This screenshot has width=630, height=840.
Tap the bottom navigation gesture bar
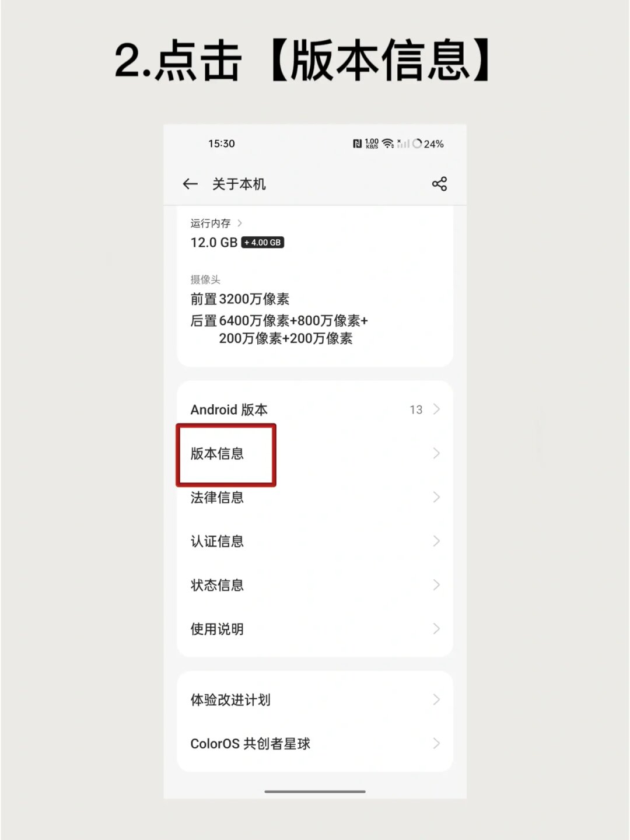point(315,792)
